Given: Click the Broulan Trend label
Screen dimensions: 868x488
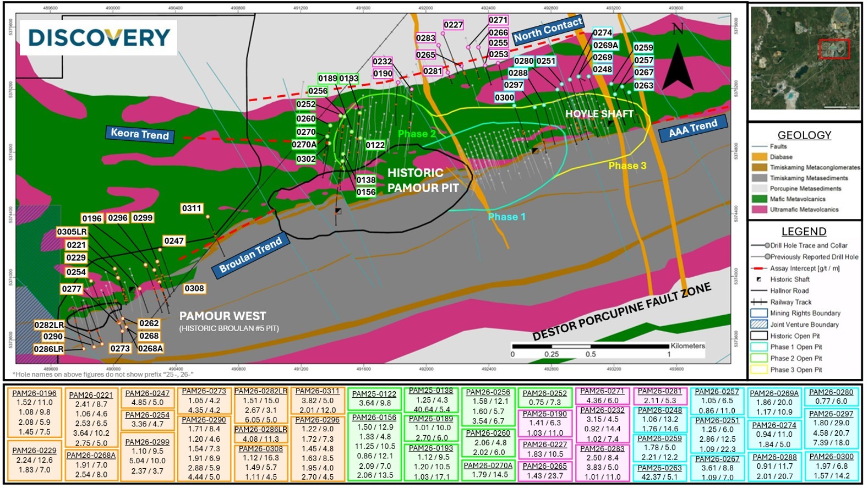Looking at the screenshot, I should coord(250,254).
